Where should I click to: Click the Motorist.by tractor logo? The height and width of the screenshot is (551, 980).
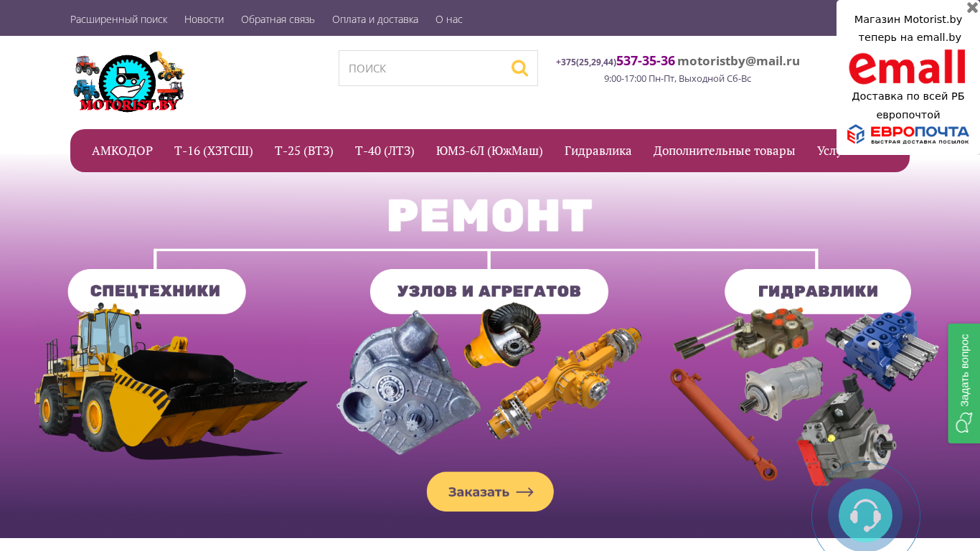129,82
